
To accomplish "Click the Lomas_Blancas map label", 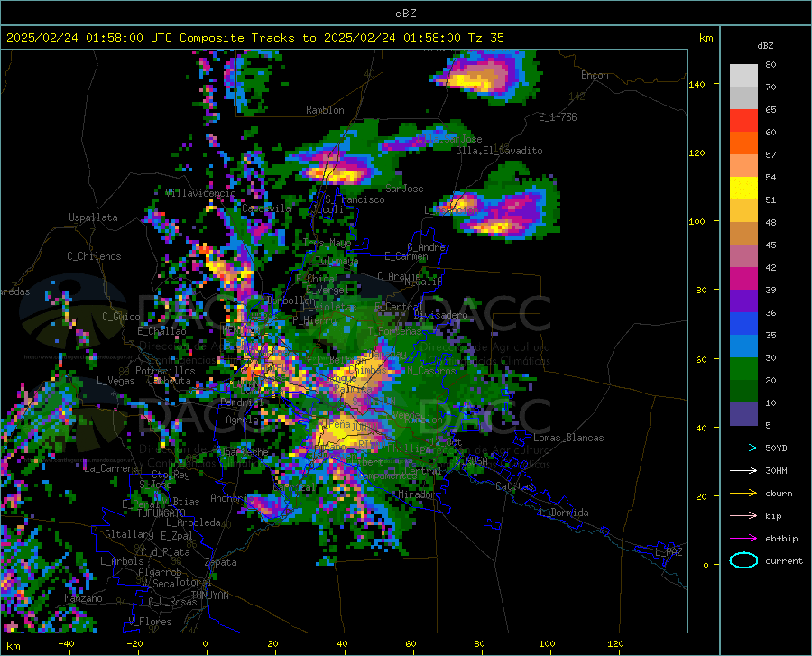I will coord(568,438).
